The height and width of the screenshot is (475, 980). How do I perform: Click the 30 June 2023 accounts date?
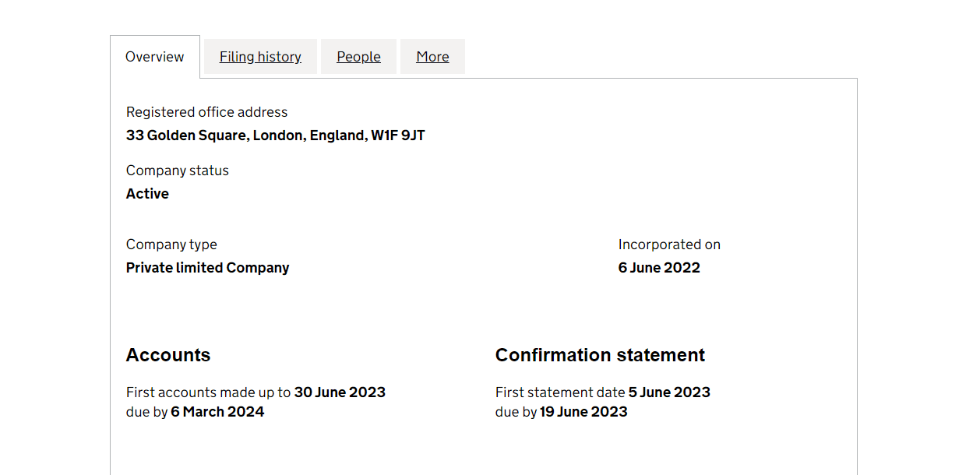coord(340,392)
